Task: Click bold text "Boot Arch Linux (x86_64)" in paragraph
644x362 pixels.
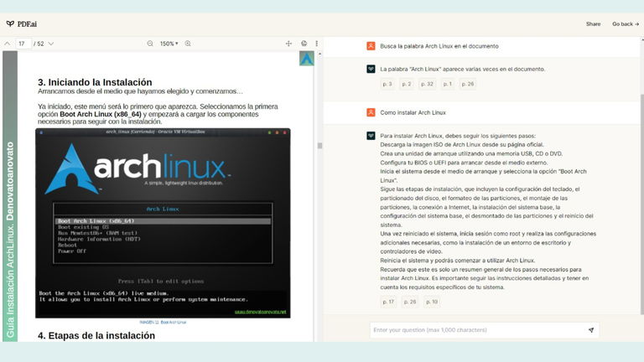Action: (101, 114)
